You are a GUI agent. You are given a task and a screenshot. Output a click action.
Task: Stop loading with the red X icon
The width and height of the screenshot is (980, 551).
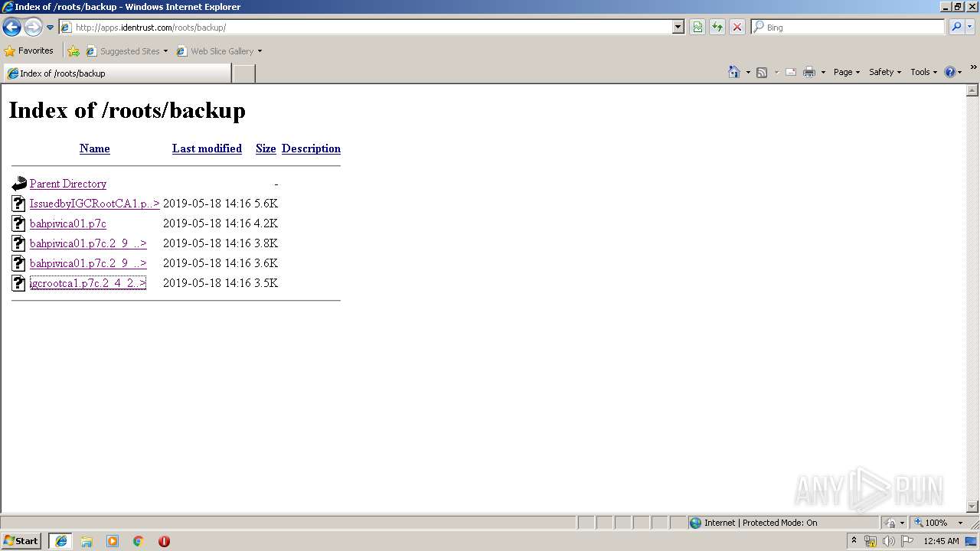(737, 28)
